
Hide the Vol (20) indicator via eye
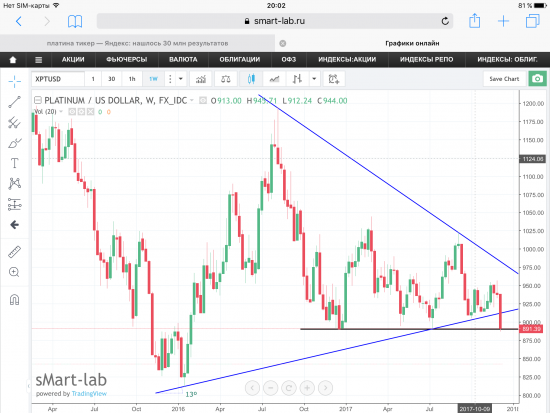coord(72,112)
